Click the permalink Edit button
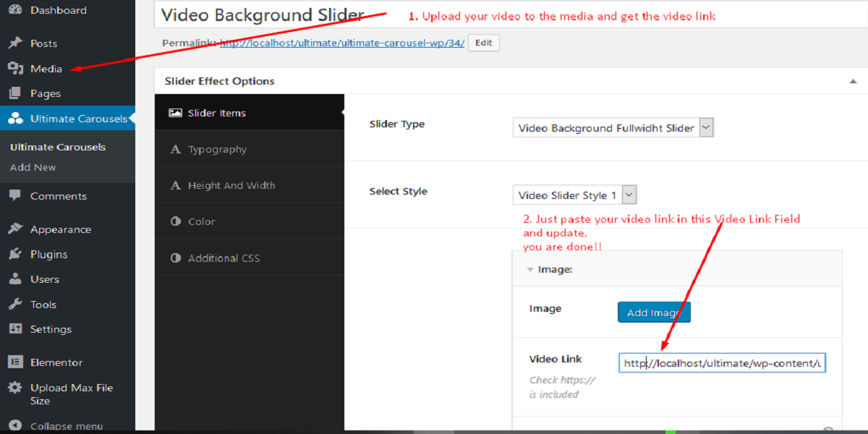This screenshot has height=434, width=868. coord(484,43)
